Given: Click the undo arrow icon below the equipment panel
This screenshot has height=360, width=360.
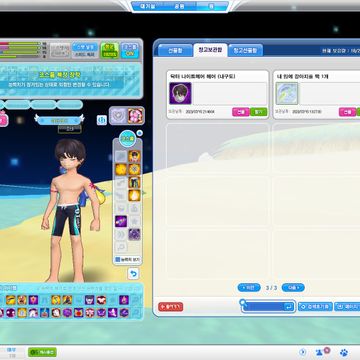Looking at the screenshot, I should (133, 274).
